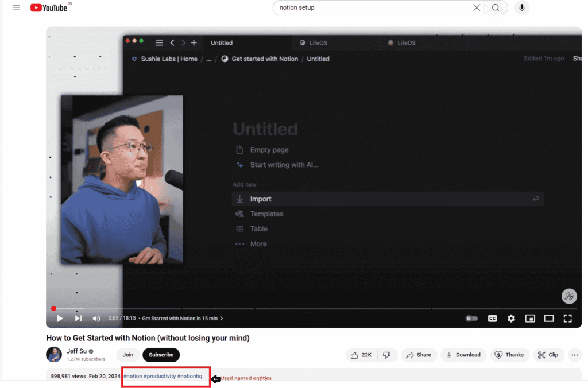The image size is (588, 388).
Task: Skip to the next video
Action: (78, 319)
